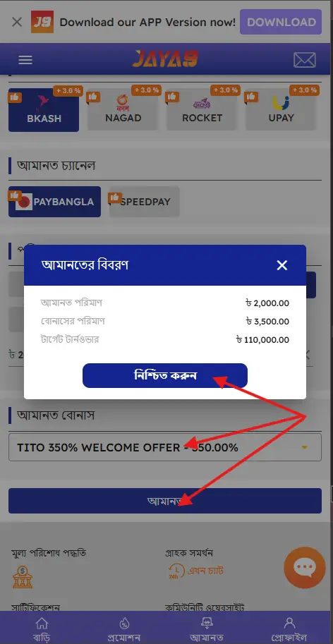
Task: Open the envelope messages icon
Action: point(304,60)
